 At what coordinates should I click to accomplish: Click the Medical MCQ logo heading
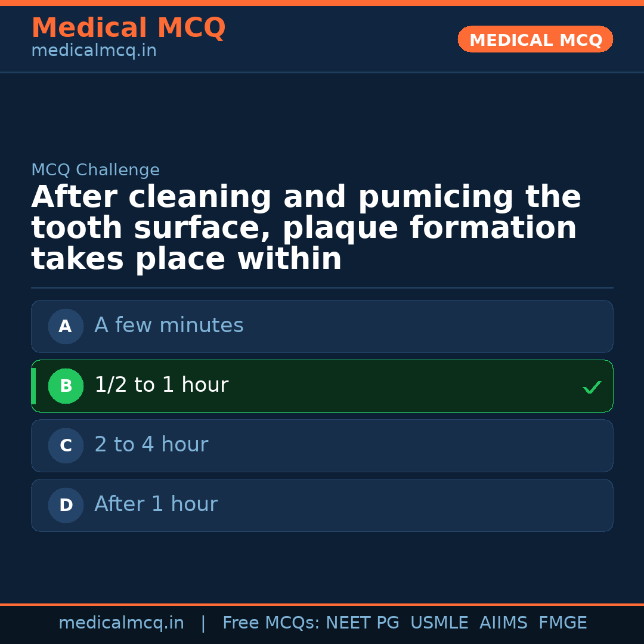(x=129, y=28)
